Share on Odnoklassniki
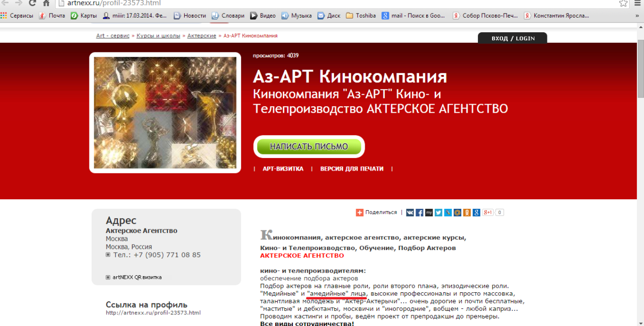644x326 pixels. coord(467,212)
